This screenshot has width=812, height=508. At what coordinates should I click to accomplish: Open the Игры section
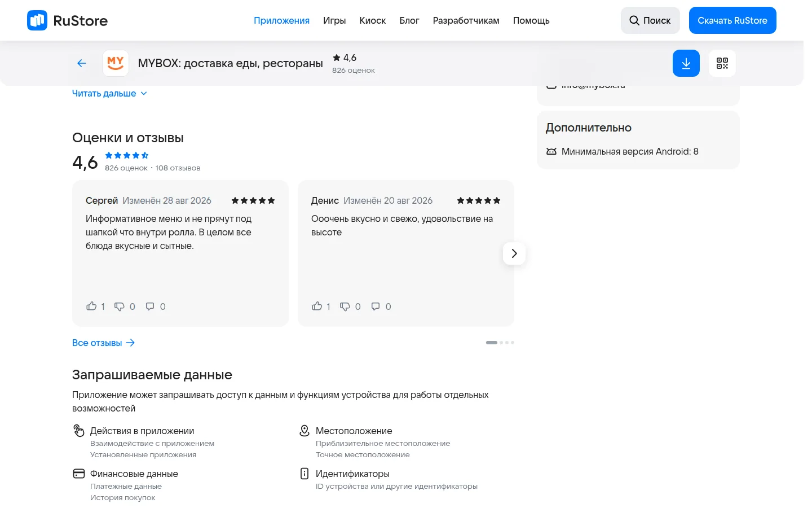tap(334, 20)
